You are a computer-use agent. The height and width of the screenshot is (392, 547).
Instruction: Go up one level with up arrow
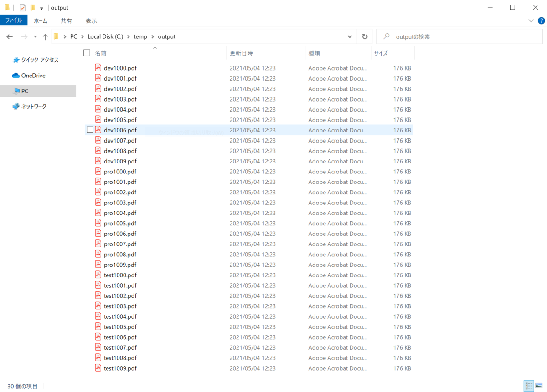coord(45,36)
